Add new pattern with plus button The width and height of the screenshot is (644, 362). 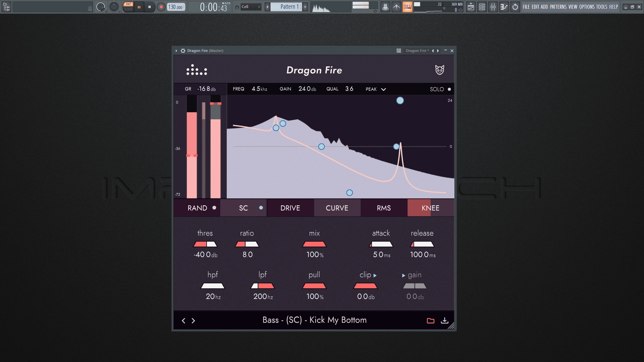click(x=305, y=7)
